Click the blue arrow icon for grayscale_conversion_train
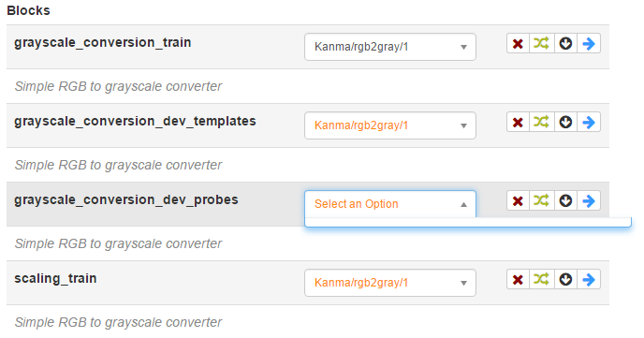The height and width of the screenshot is (338, 644). [589, 43]
